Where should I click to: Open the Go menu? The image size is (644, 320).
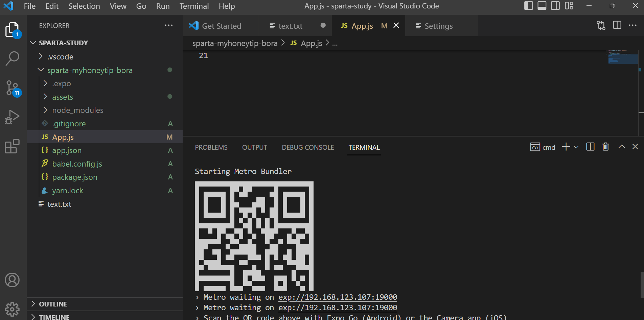point(141,6)
